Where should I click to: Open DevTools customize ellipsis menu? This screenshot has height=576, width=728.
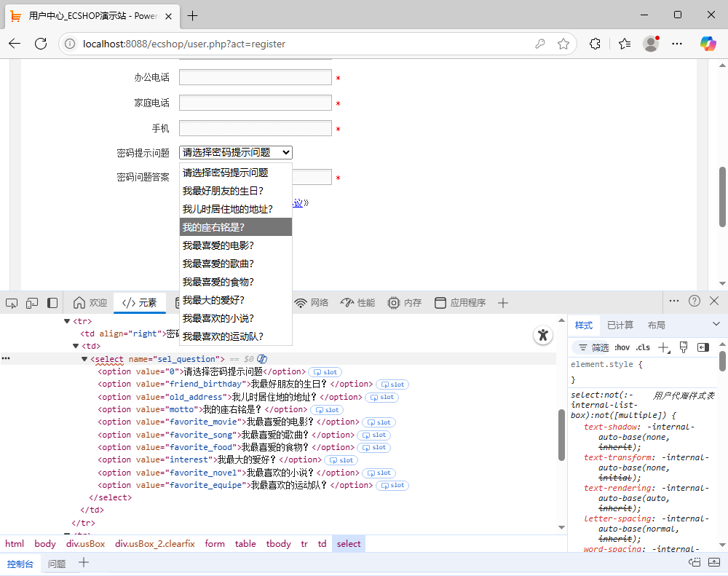click(x=674, y=301)
